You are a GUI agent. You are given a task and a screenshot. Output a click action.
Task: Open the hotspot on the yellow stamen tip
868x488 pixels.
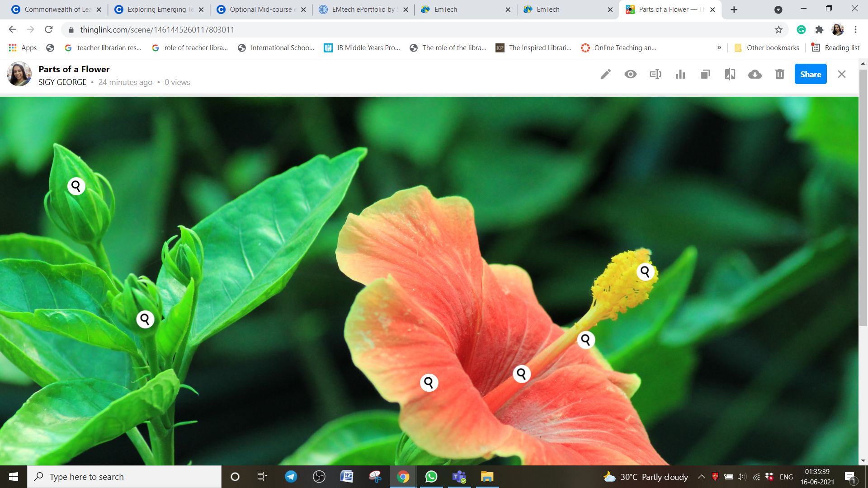(645, 272)
